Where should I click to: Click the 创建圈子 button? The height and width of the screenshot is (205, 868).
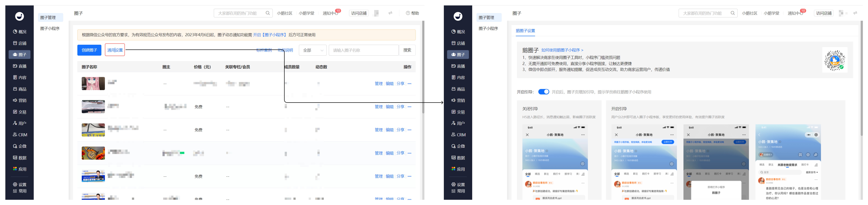pyautogui.click(x=89, y=50)
